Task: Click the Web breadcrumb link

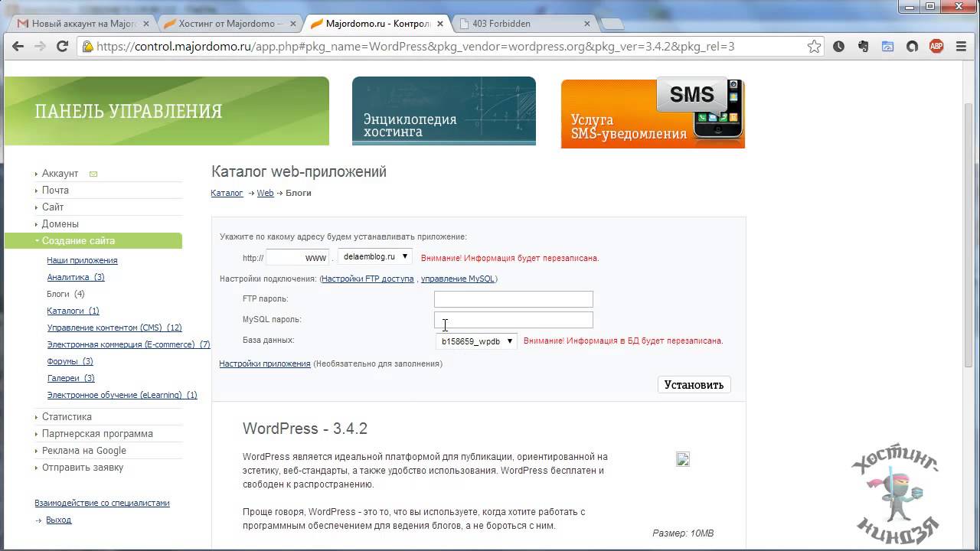Action: 265,194
